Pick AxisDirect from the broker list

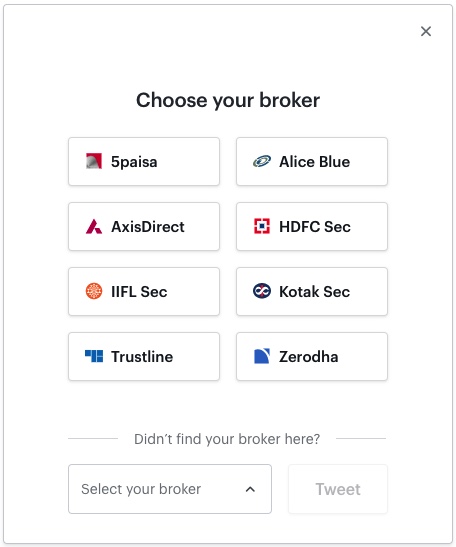(144, 226)
